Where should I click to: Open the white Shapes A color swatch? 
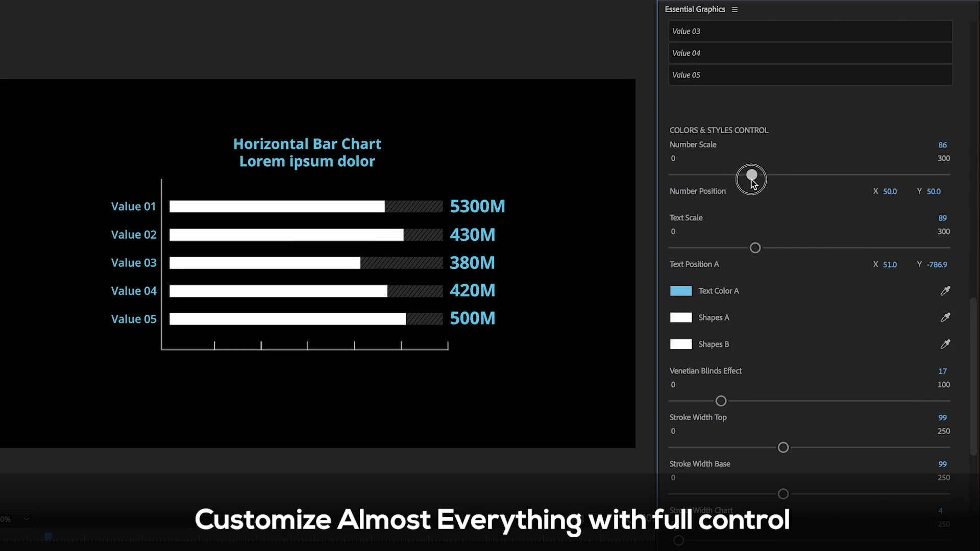coord(681,317)
